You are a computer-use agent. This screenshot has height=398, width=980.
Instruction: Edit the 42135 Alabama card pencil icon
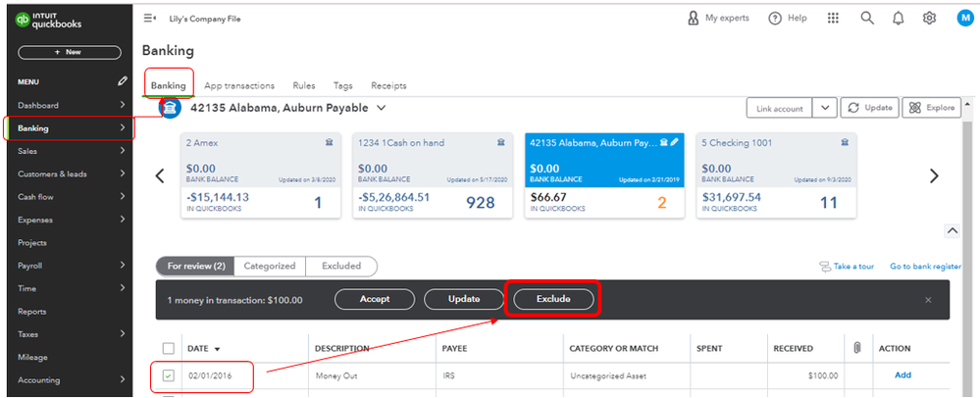click(674, 142)
